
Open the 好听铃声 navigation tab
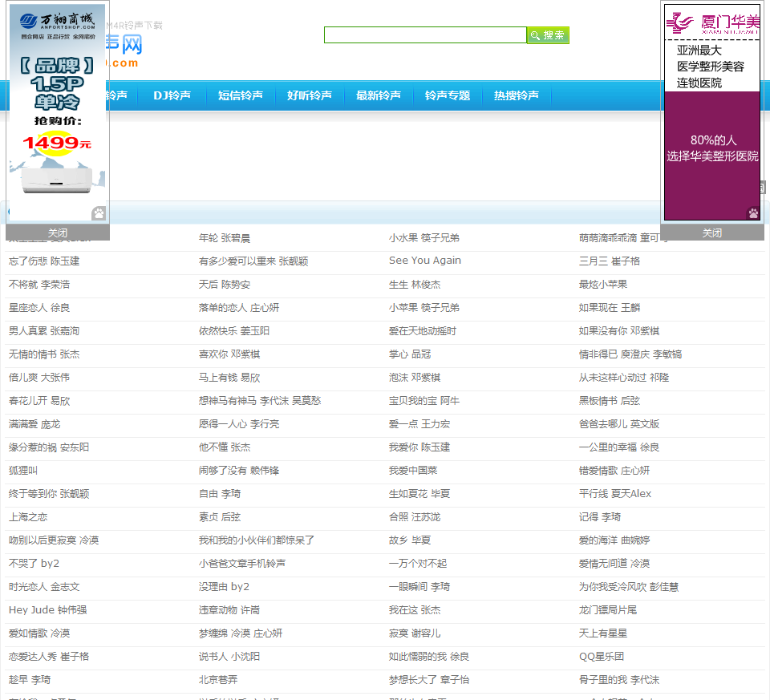(x=310, y=95)
